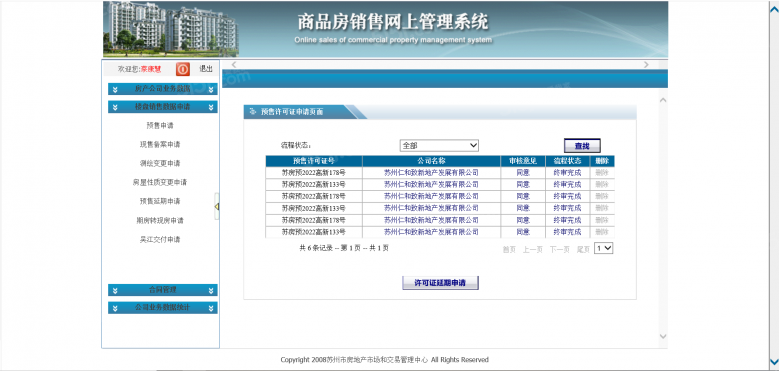This screenshot has width=779, height=371.
Task: Go to 首页 in pagination
Action: coord(509,250)
